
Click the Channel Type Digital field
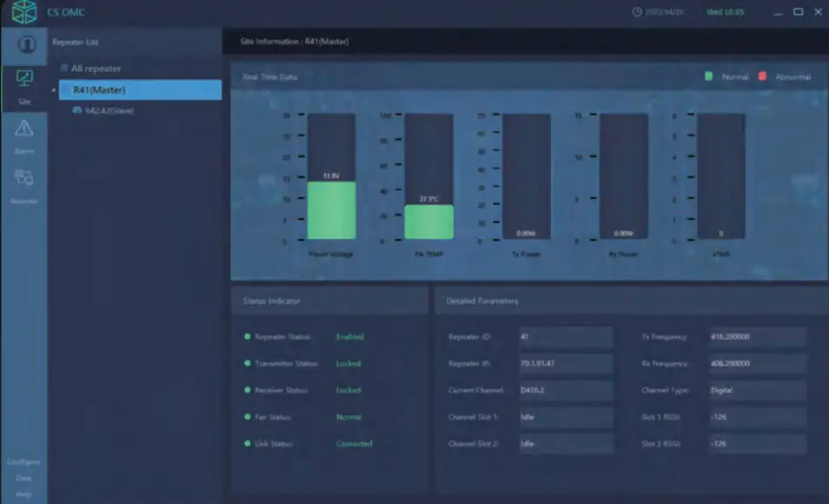tap(758, 390)
